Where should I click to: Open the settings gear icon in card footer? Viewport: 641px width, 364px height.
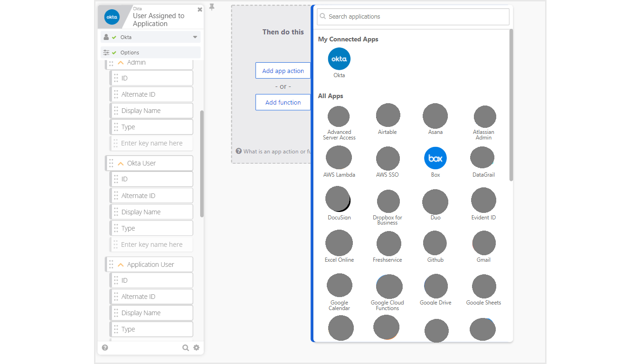[x=196, y=347]
